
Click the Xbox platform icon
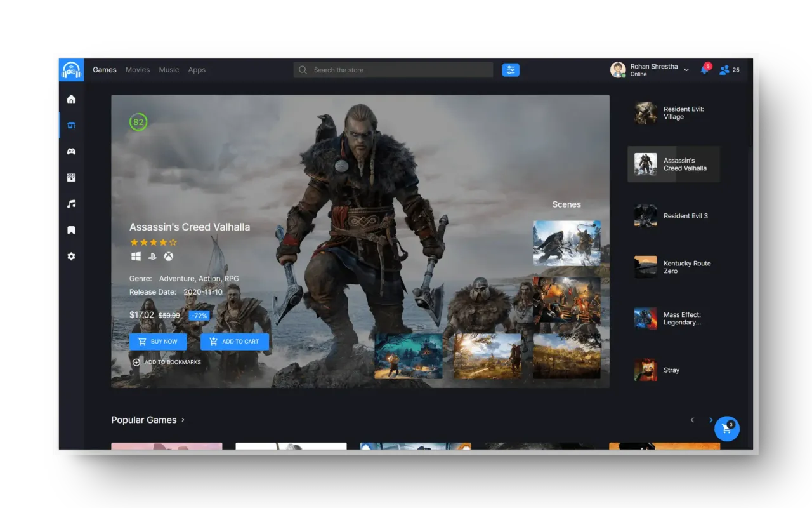click(x=169, y=257)
